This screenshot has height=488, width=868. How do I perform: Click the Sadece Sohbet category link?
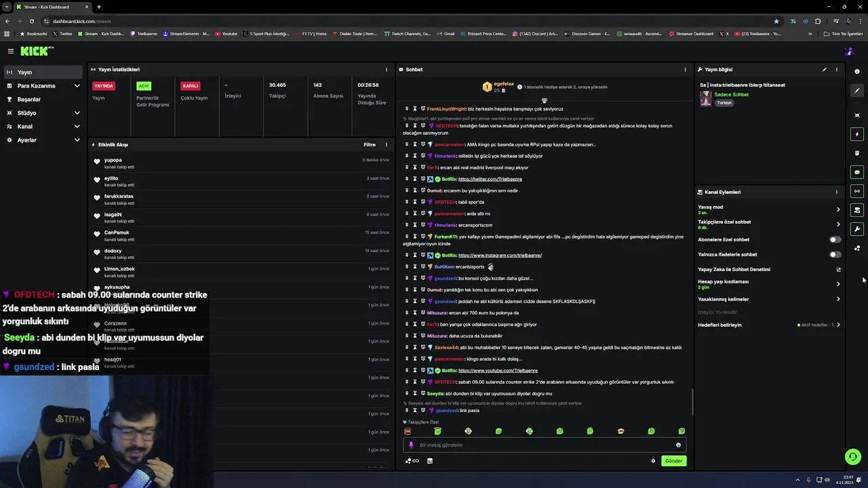pos(731,95)
